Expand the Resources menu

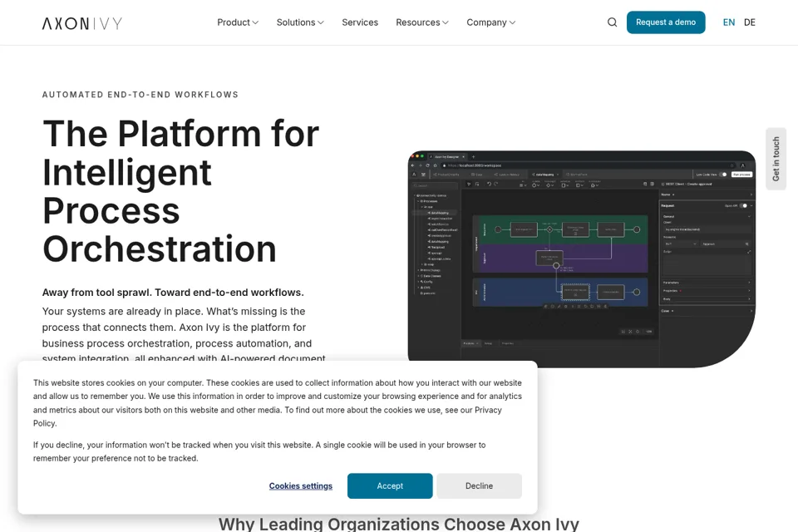pyautogui.click(x=422, y=22)
